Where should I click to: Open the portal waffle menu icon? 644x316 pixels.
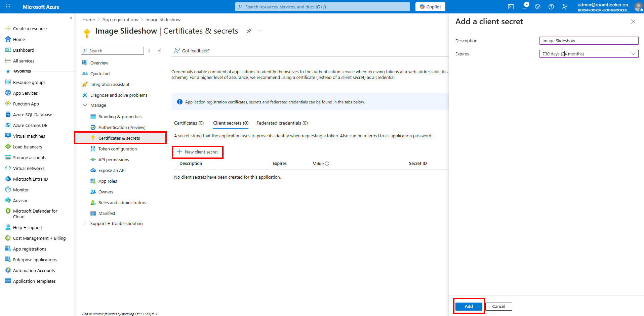tap(8, 7)
